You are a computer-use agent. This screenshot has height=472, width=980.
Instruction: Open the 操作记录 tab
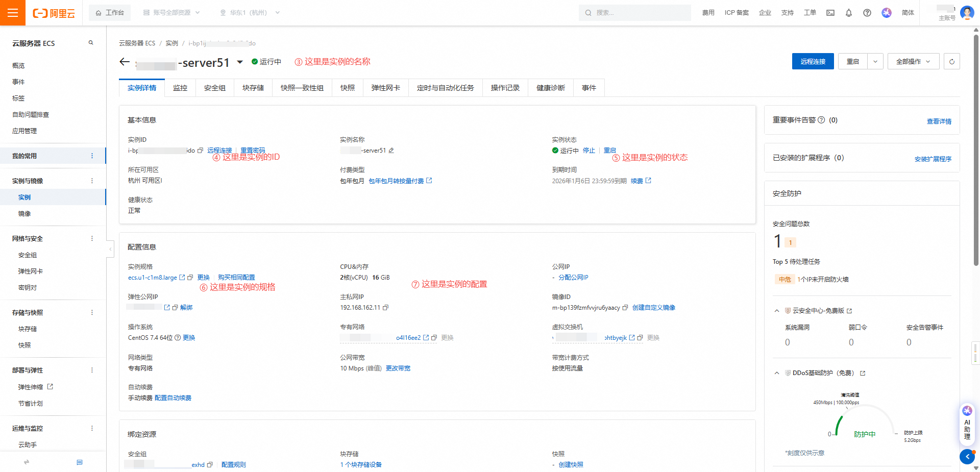pyautogui.click(x=505, y=88)
